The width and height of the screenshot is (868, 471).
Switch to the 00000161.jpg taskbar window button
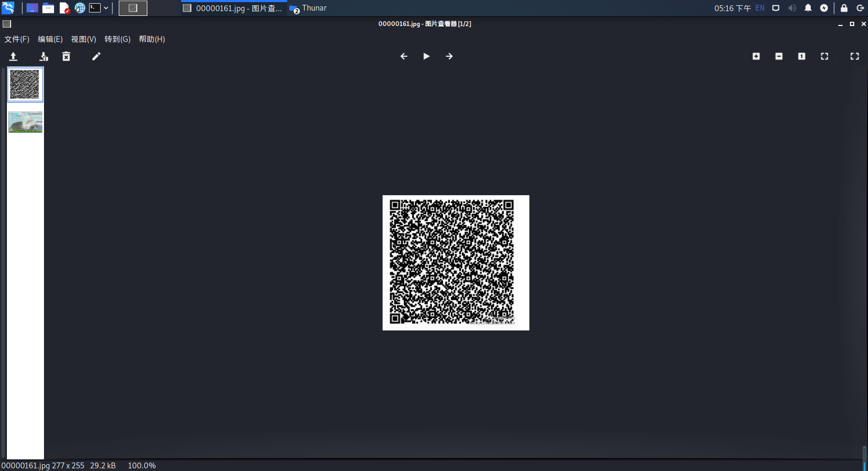pos(234,8)
